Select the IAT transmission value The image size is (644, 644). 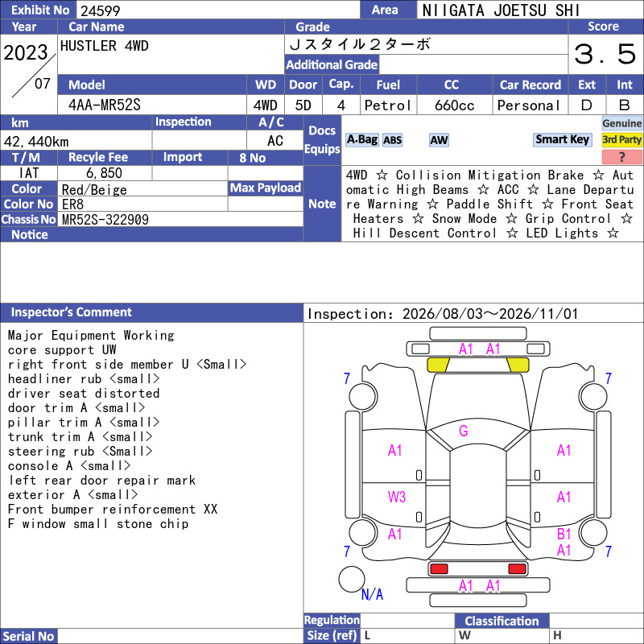[x=29, y=173]
